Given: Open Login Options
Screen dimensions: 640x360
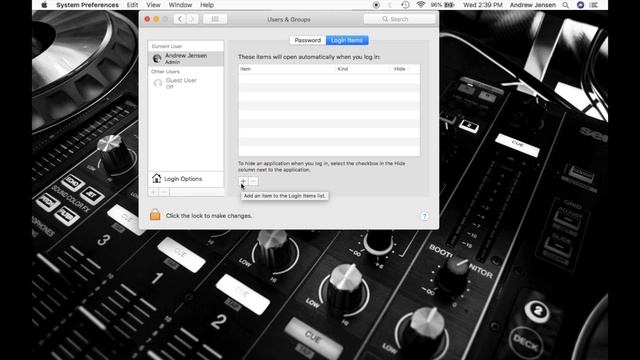Looking at the screenshot, I should pyautogui.click(x=186, y=179).
